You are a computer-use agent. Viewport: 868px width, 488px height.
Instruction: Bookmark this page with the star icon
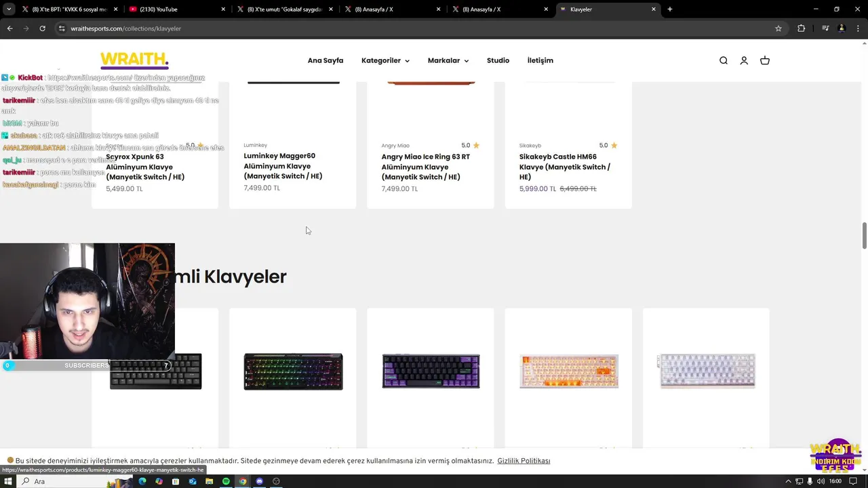pyautogui.click(x=778, y=28)
